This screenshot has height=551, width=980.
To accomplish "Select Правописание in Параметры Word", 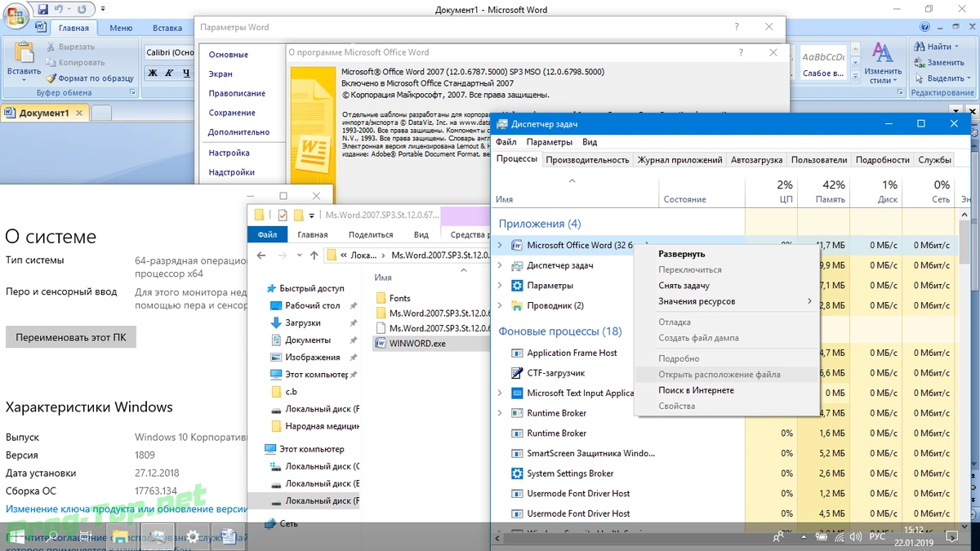I will 237,93.
